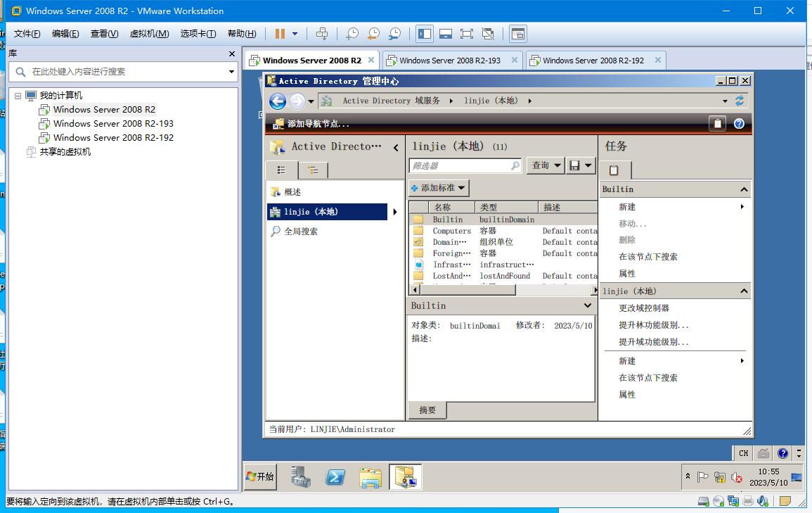Select Windows Server 2008 R2-193 in library tree

pos(113,123)
